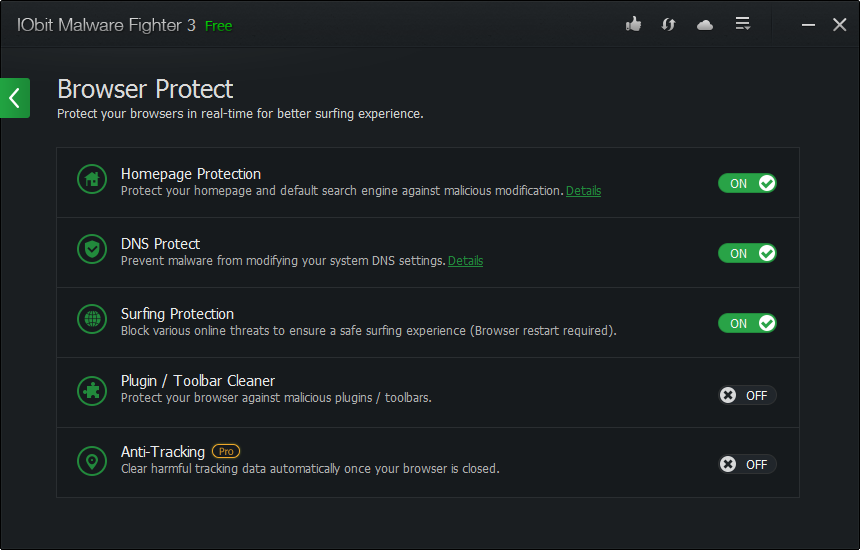Minimize the IObit Malware Fighter window
Image resolution: width=860 pixels, height=550 pixels.
pos(808,25)
